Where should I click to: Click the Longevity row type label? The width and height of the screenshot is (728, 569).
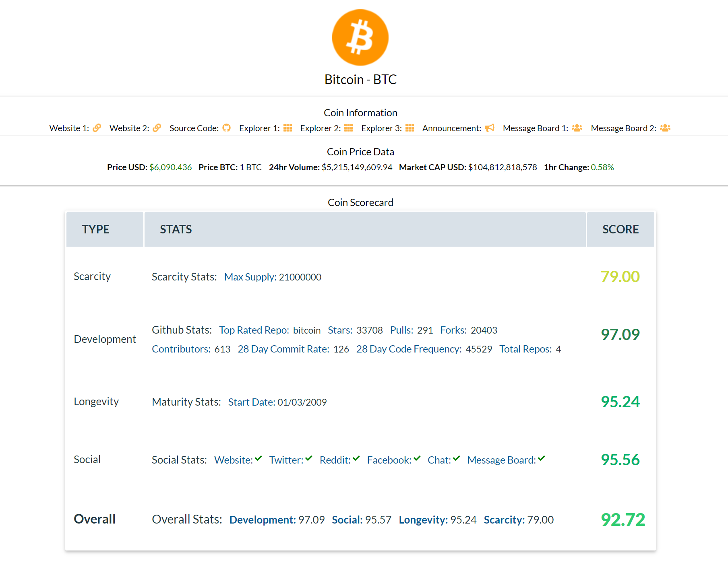96,402
